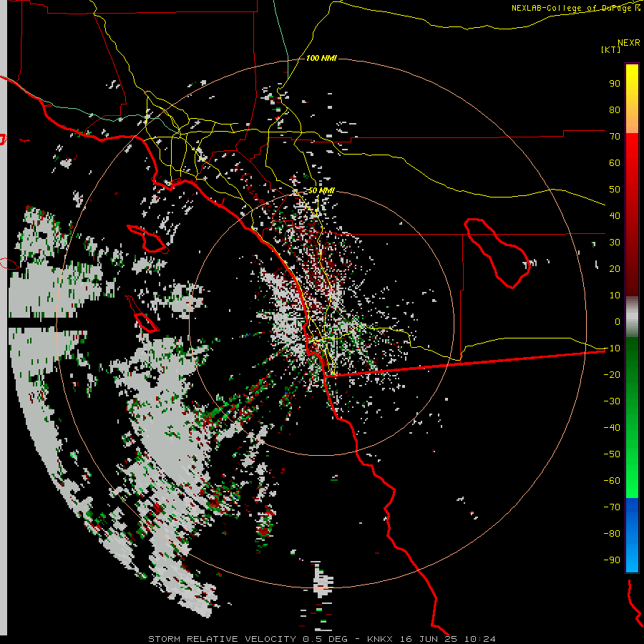Viewport: 644px width, 644px height.
Task: Click the 70 value on the velocity scale
Action: [x=615, y=137]
